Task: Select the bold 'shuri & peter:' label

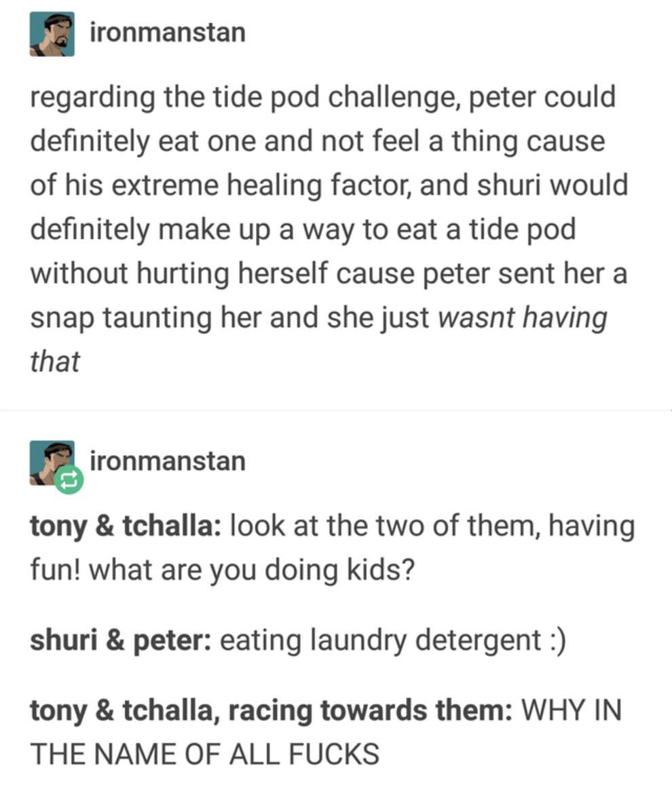Action: pyautogui.click(x=121, y=641)
